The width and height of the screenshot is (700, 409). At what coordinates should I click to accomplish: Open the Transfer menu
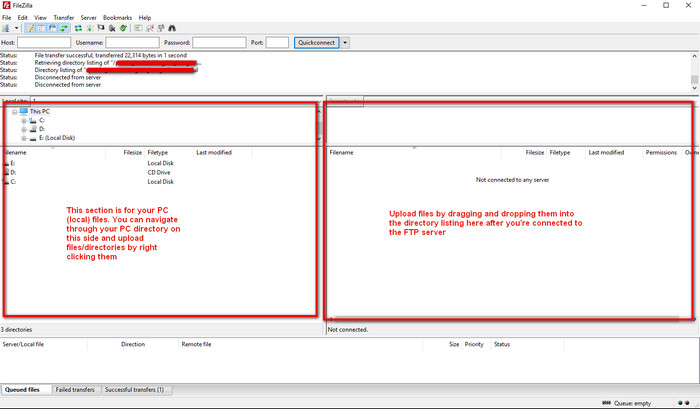click(64, 18)
